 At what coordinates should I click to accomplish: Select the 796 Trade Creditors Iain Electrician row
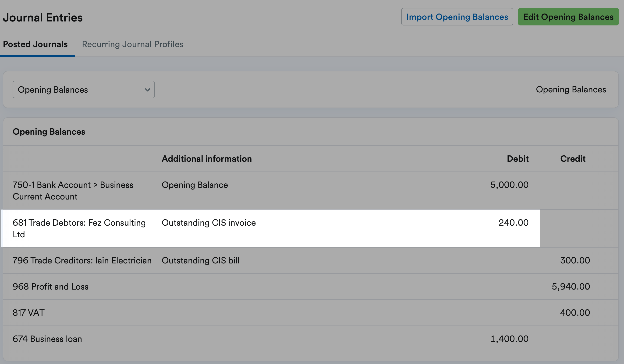[x=82, y=261]
